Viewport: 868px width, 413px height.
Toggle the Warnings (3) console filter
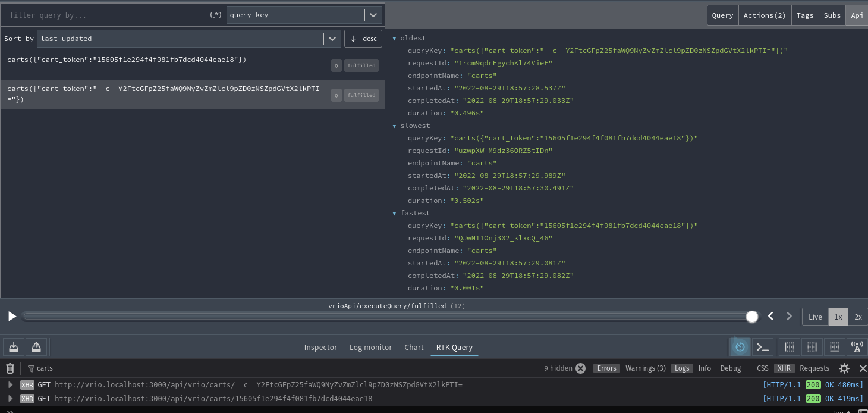click(645, 368)
